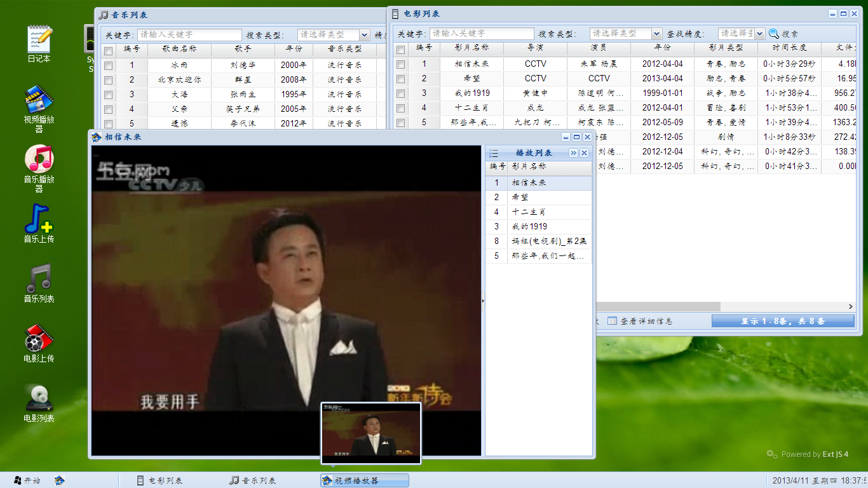Sort 音乐列表 by 歌曲名称 column header

(x=179, y=49)
